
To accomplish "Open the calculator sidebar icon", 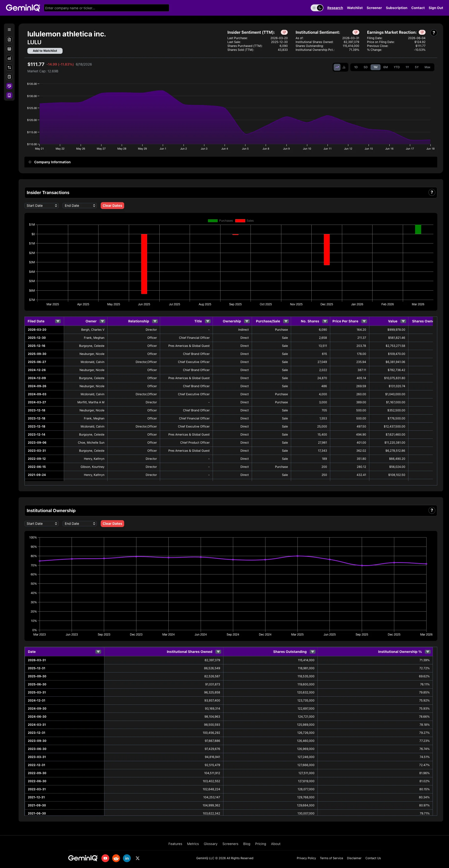I will coord(9,77).
